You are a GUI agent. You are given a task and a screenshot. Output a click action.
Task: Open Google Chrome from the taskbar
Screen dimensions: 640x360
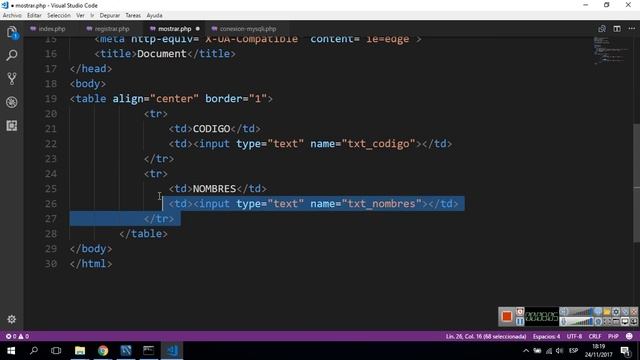coord(103,351)
